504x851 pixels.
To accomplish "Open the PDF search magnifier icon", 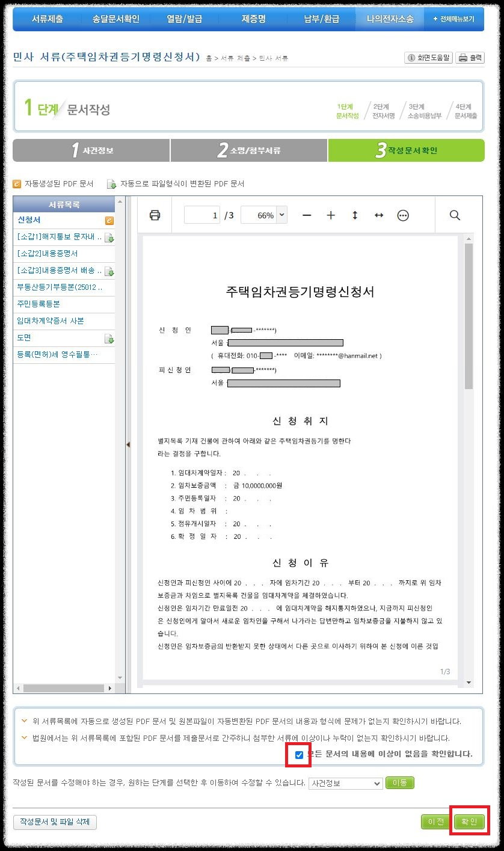I will click(455, 215).
